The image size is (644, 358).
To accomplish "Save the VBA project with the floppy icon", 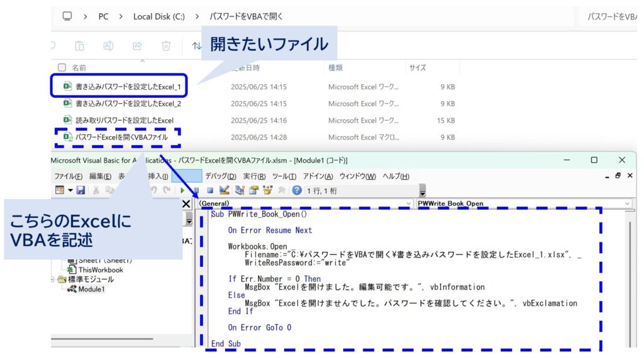I will [x=80, y=190].
